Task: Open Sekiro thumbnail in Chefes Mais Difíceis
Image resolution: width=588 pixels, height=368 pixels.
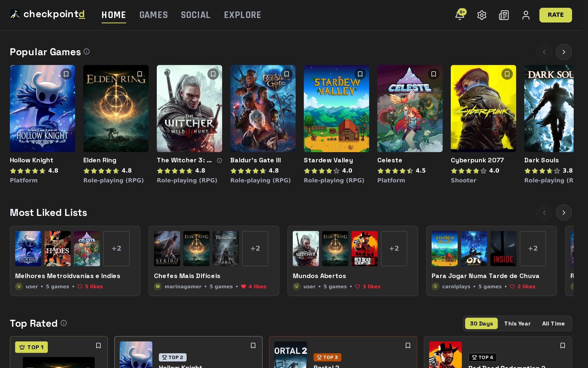Action: (x=167, y=248)
